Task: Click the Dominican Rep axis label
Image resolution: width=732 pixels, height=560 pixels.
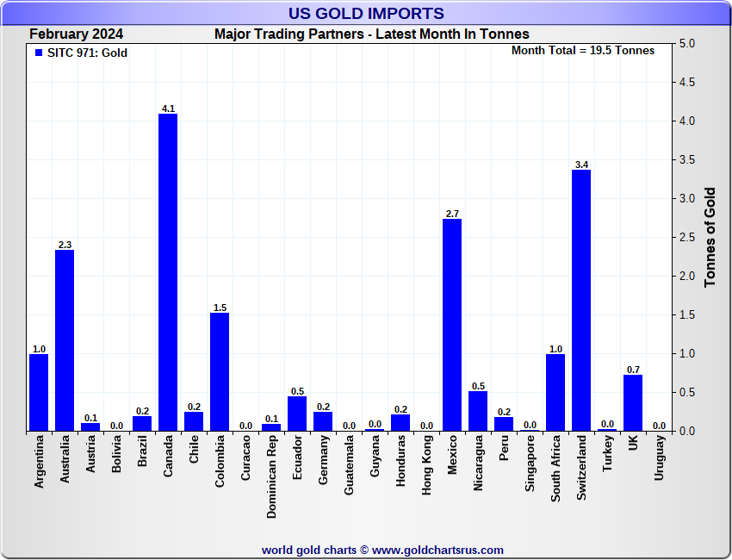Action: point(271,476)
